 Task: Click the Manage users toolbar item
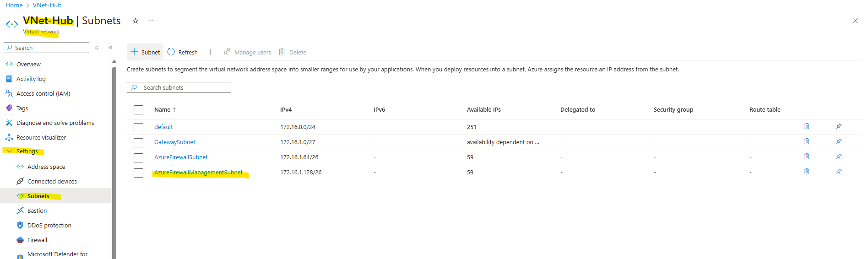pos(247,52)
